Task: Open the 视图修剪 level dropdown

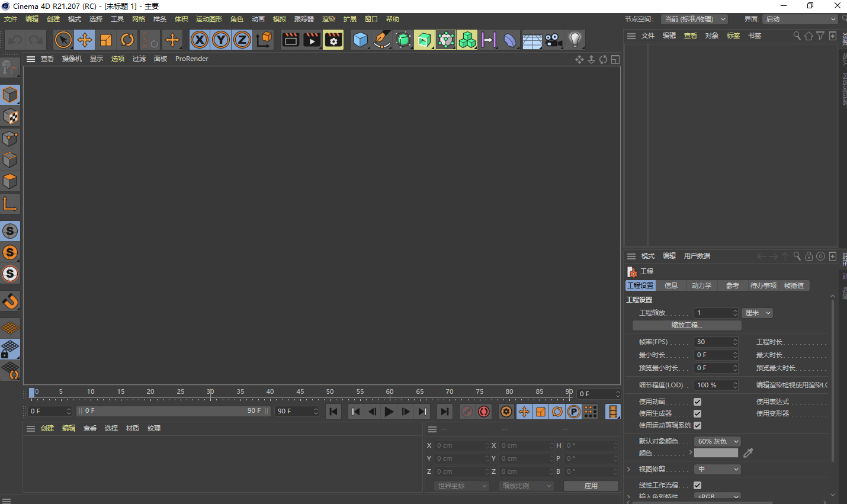Action: 717,468
